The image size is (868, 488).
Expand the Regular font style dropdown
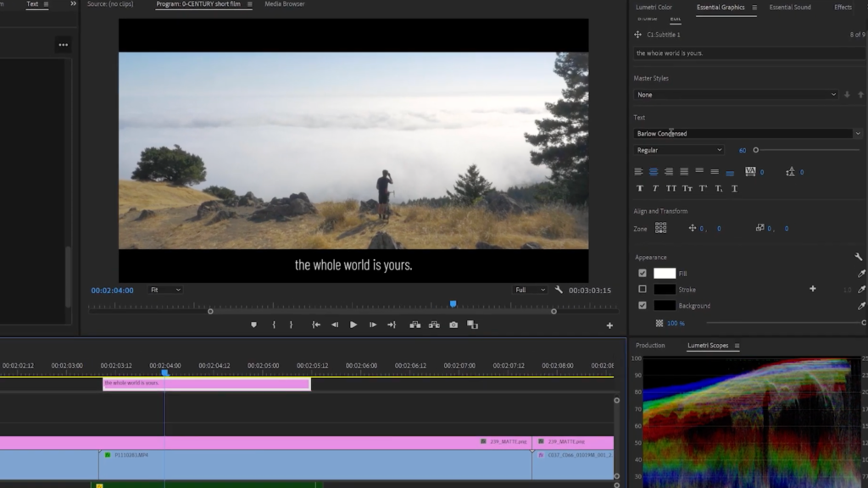(679, 150)
